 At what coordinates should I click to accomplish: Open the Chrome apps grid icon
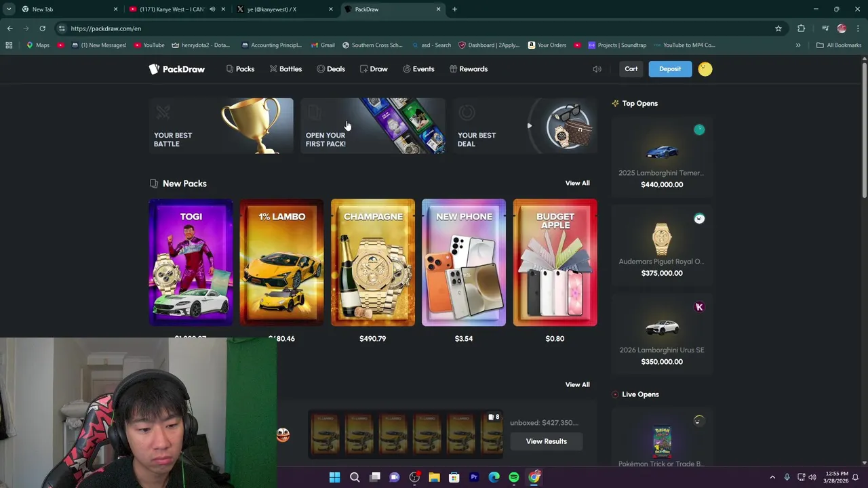(9, 45)
